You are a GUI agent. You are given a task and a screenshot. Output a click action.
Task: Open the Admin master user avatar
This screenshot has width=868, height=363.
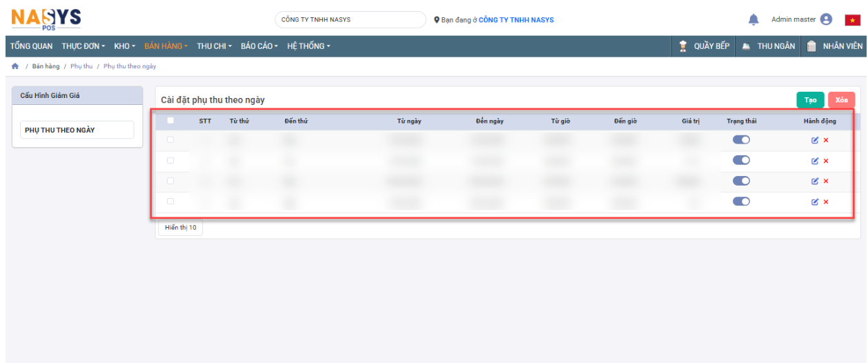point(826,20)
